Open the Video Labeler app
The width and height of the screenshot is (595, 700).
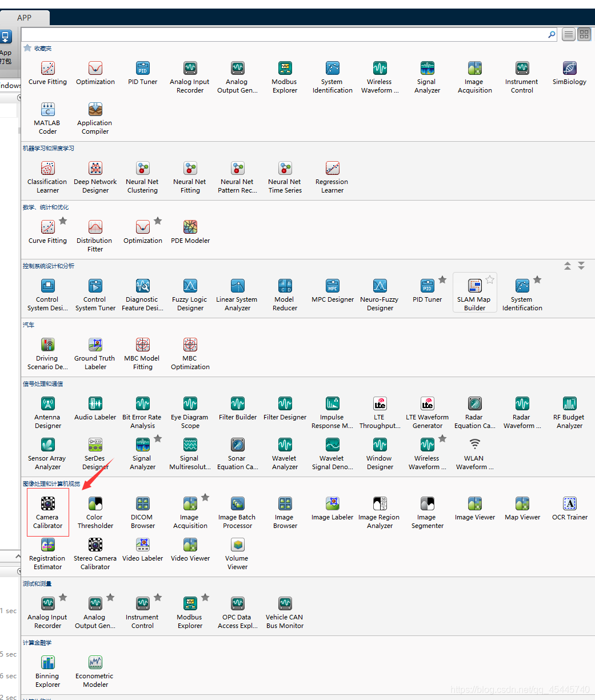click(x=143, y=549)
